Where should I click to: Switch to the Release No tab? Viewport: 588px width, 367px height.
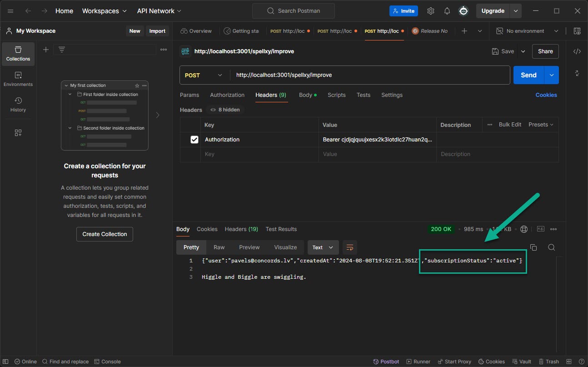[x=430, y=31]
